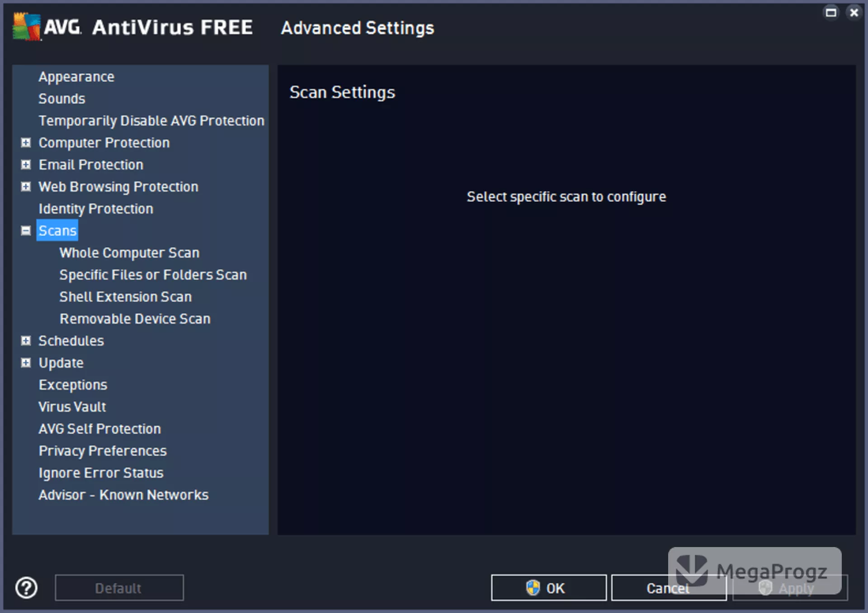Open Sounds settings
Image resolution: width=868 pixels, height=613 pixels.
[x=62, y=98]
